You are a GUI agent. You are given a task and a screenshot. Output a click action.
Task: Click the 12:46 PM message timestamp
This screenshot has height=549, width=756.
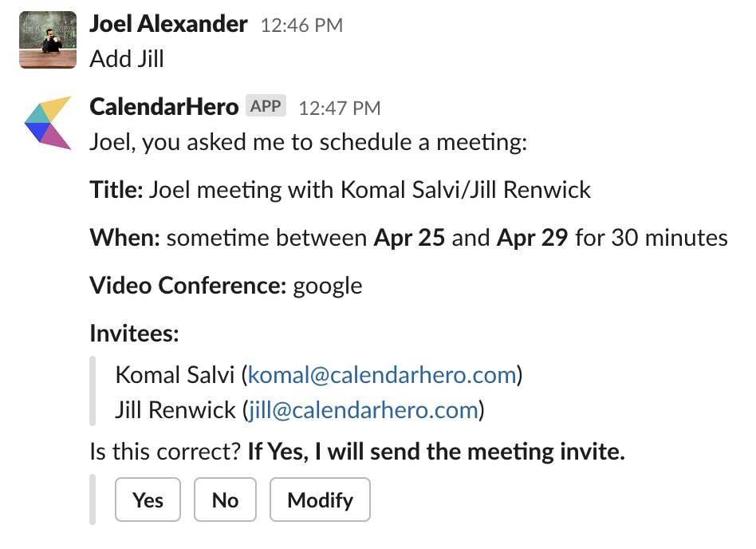pos(301,26)
